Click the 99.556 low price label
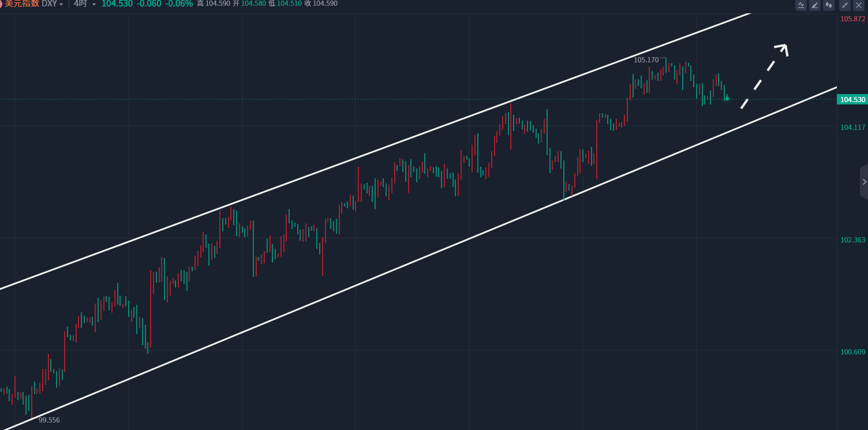868x430 pixels. point(49,420)
